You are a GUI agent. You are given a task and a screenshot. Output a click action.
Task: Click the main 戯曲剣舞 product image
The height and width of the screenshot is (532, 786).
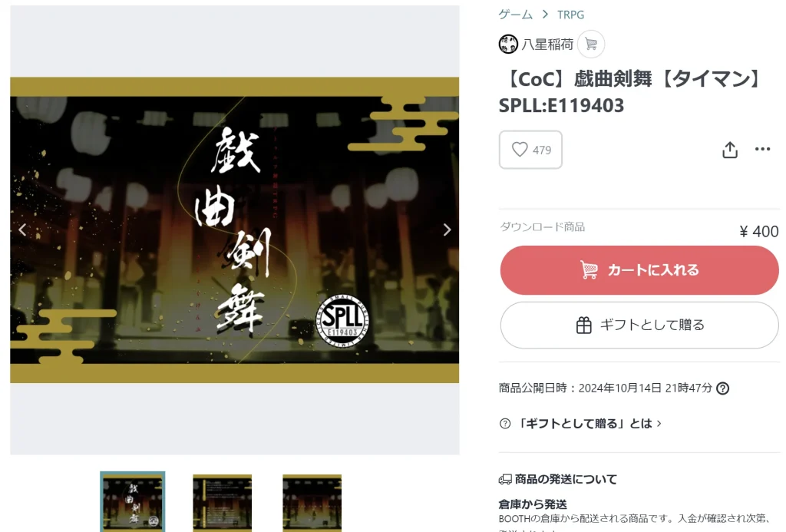[x=235, y=230]
